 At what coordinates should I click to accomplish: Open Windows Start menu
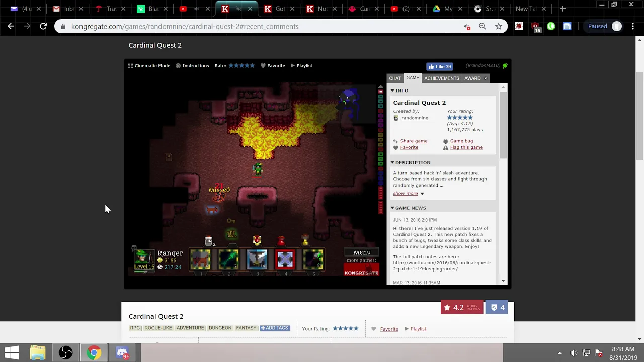pyautogui.click(x=12, y=352)
